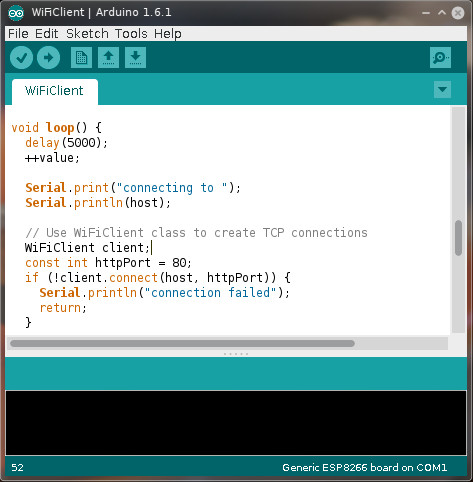Open the tab options dropdown arrow
The width and height of the screenshot is (473, 482).
[x=442, y=89]
